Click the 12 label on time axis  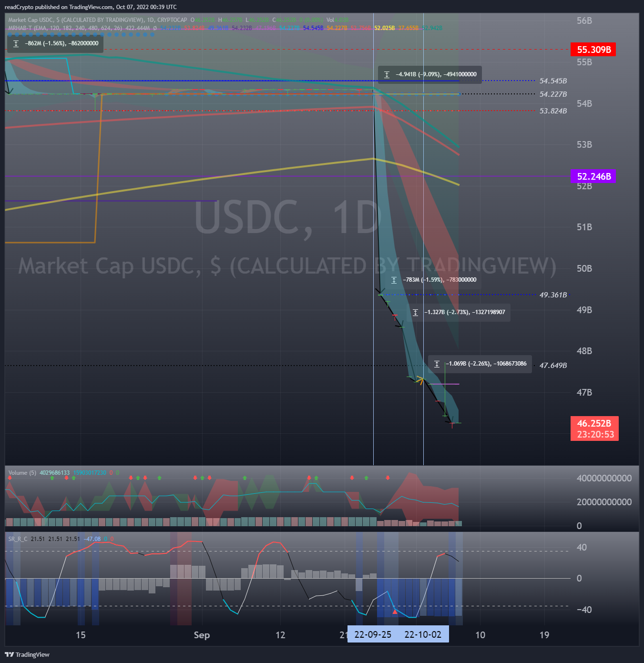tap(280, 635)
